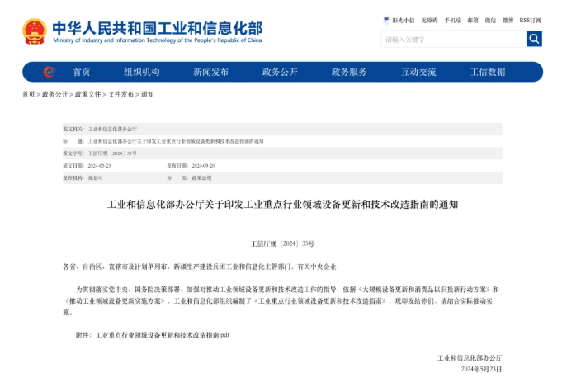The image size is (562, 392).
Task: Open the 政务服务 navigation tab
Action: pos(349,72)
